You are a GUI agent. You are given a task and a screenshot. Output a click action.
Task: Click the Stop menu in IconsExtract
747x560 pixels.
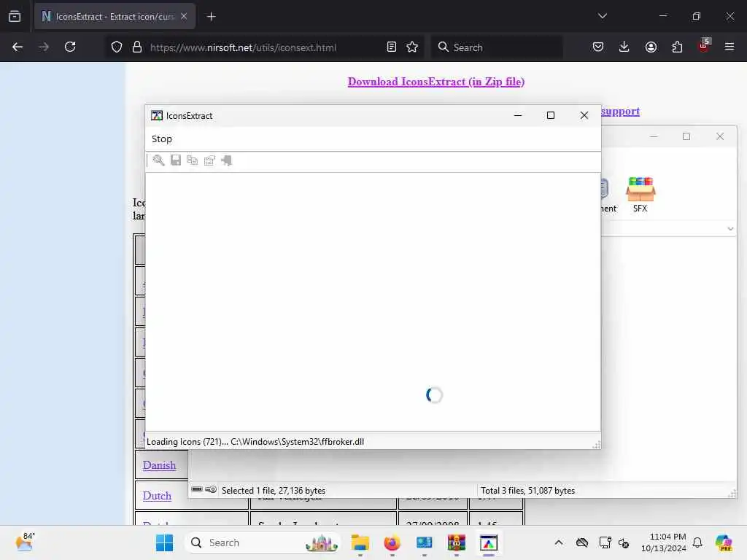click(161, 139)
